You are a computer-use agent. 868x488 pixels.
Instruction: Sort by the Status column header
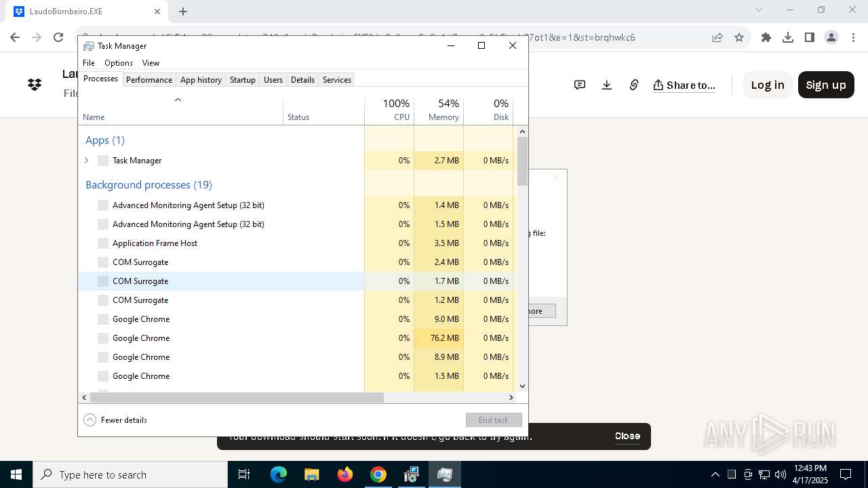323,110
